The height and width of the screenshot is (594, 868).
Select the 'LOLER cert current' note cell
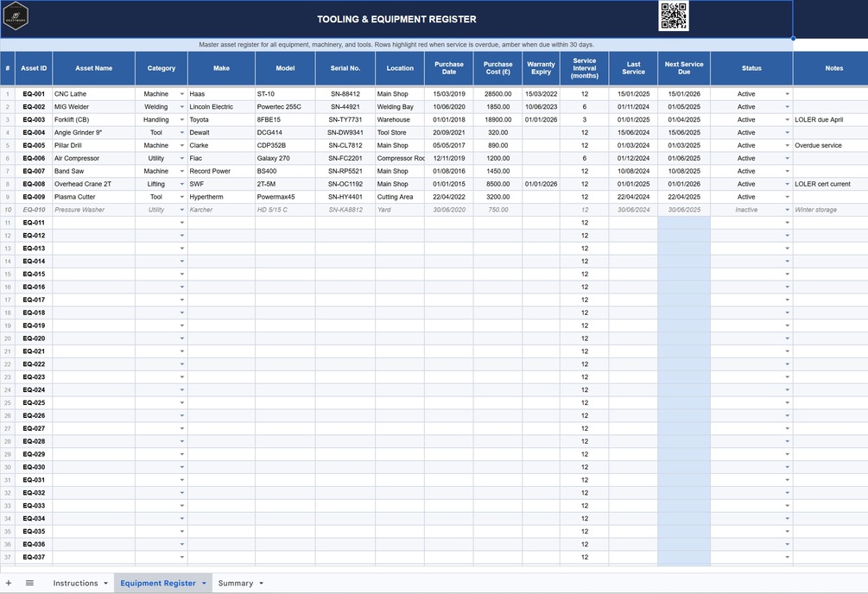(830, 184)
